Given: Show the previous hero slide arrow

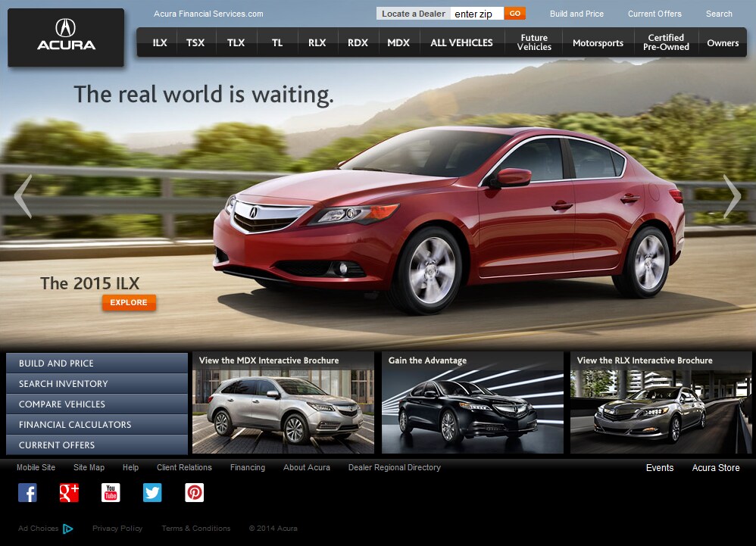Looking at the screenshot, I should pyautogui.click(x=23, y=196).
